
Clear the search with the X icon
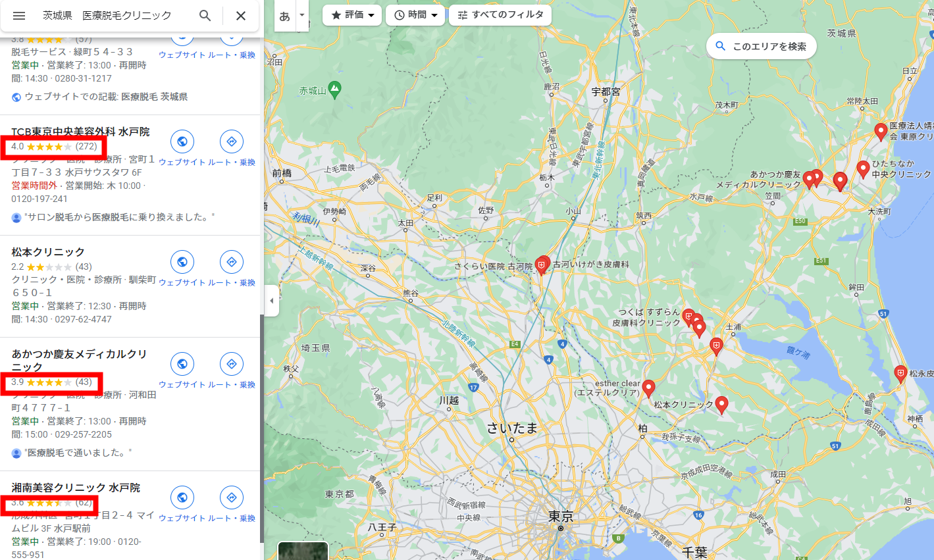click(241, 16)
